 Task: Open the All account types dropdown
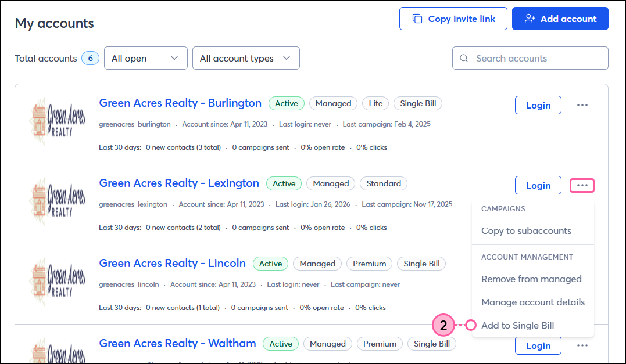246,58
